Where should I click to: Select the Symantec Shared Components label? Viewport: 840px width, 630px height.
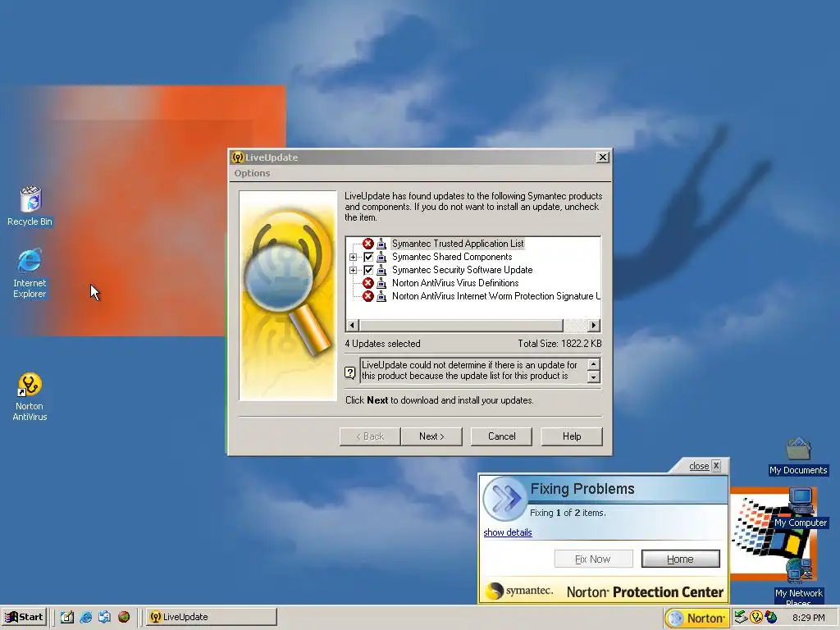pos(452,257)
